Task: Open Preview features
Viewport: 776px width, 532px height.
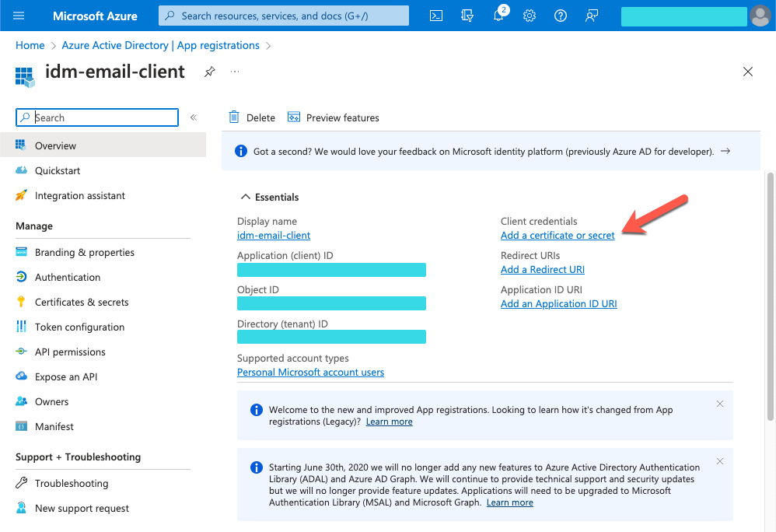Action: tap(333, 117)
